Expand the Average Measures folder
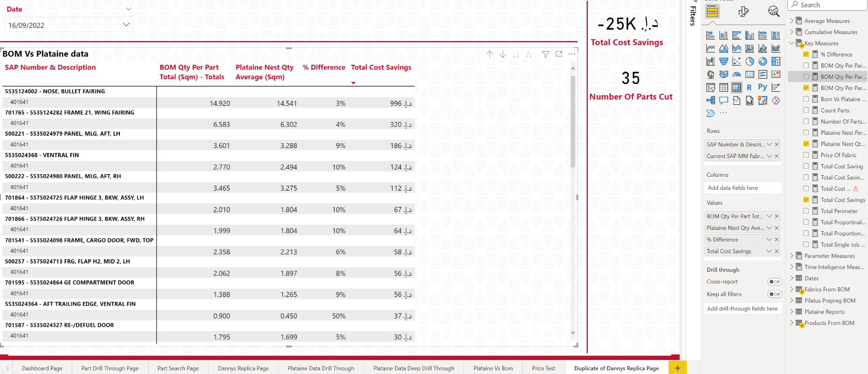The width and height of the screenshot is (868, 374). (x=791, y=21)
